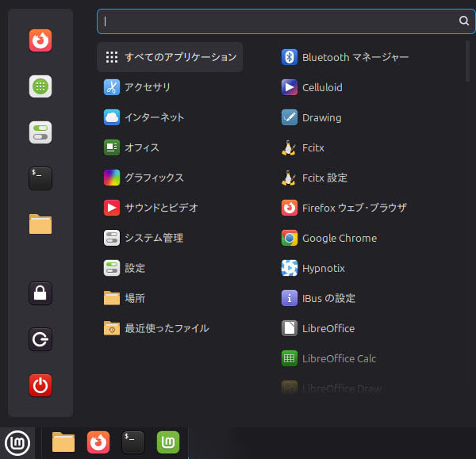This screenshot has height=459, width=476.
Task: Open the Files folder icon in the sidebar
Action: (40, 224)
